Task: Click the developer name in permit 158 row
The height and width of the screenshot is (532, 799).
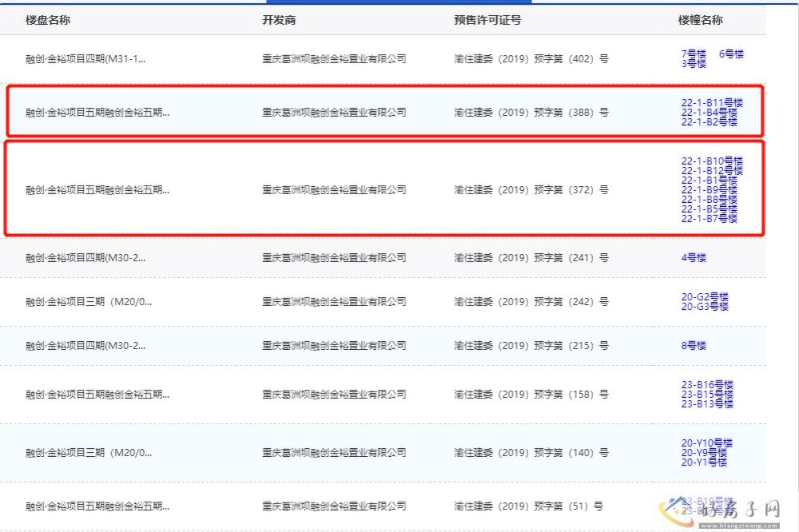Action: (x=334, y=395)
